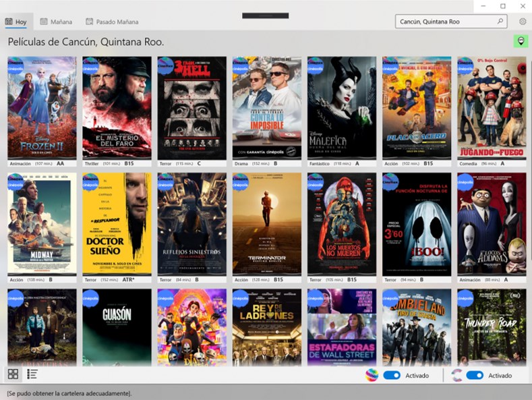Click Doctor Sueño Terror ATR* caption
The image size is (532, 400).
(x=117, y=279)
